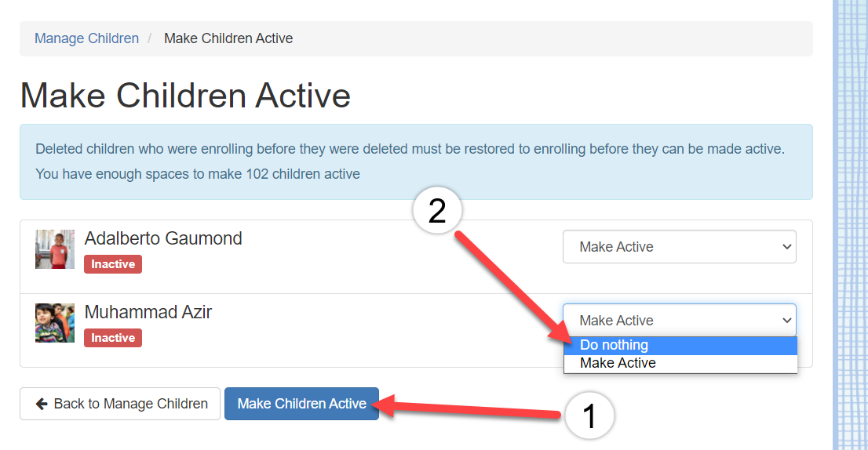Click the Manage Children breadcrumb link
Screen dimensions: 868x450
[86, 38]
